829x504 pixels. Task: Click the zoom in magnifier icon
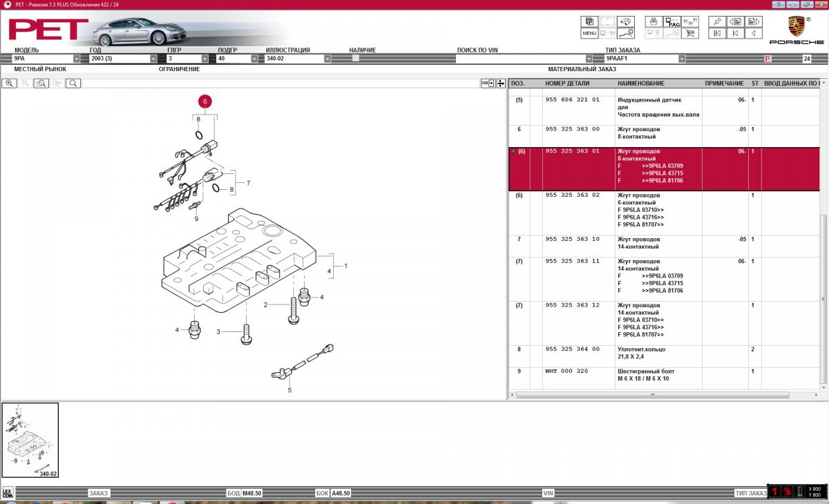[x=9, y=84]
